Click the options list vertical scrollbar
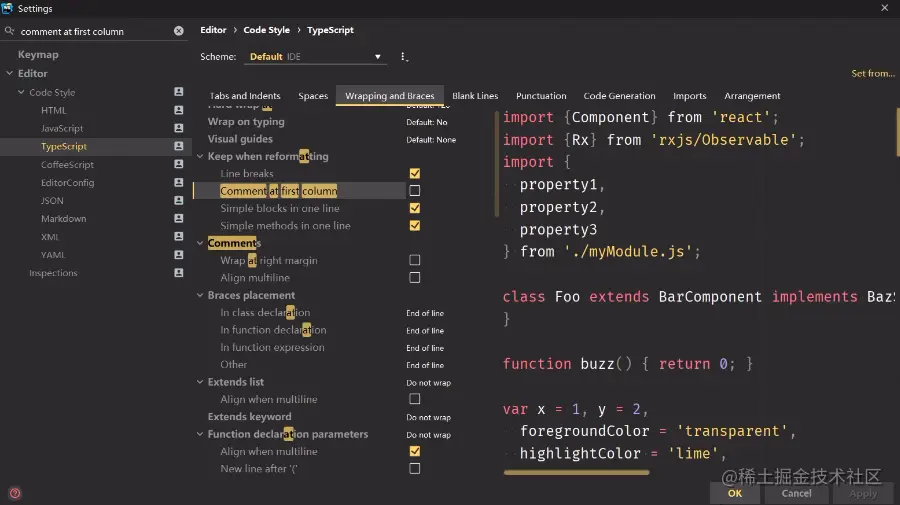The image size is (900, 505). click(x=496, y=164)
